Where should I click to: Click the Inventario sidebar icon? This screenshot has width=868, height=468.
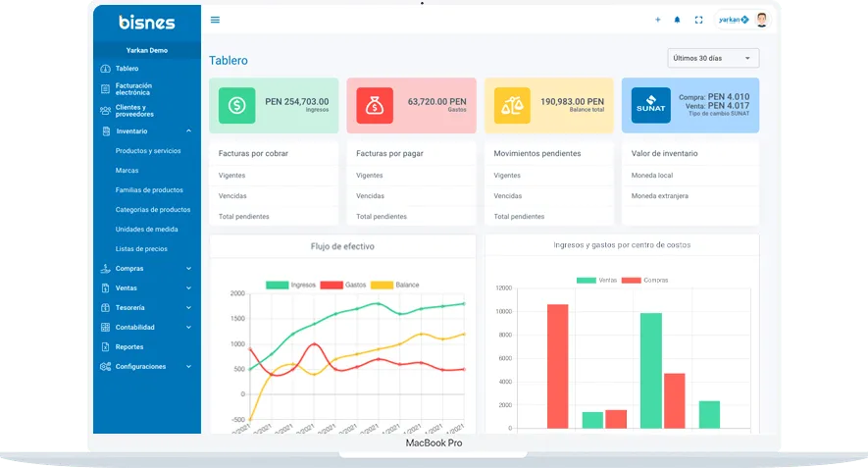(106, 131)
